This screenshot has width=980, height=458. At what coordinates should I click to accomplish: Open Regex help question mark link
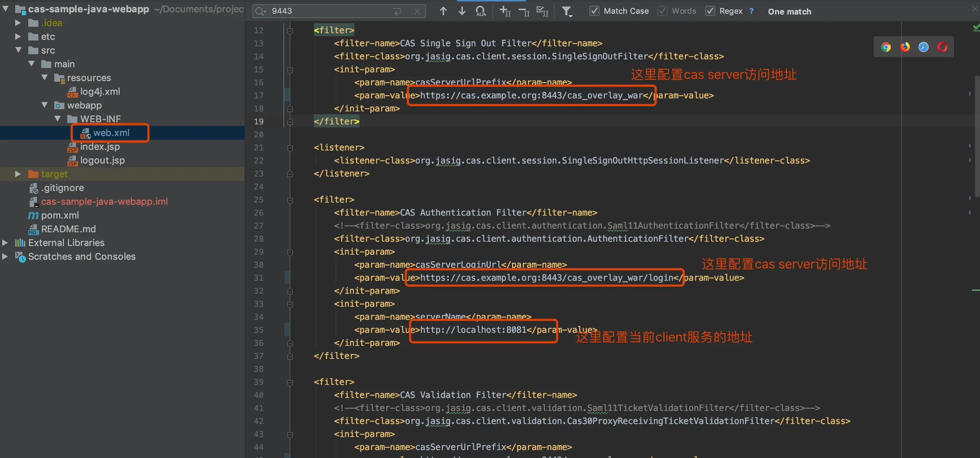[751, 11]
